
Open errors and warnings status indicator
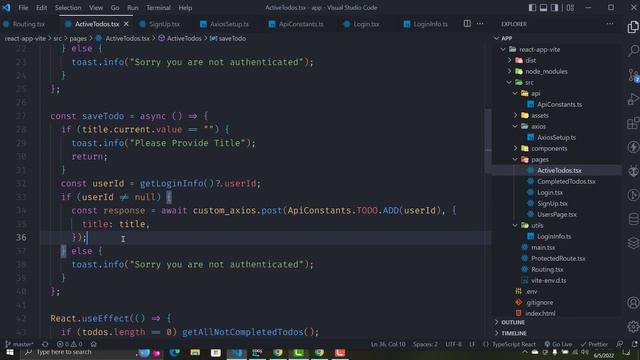(x=69, y=344)
